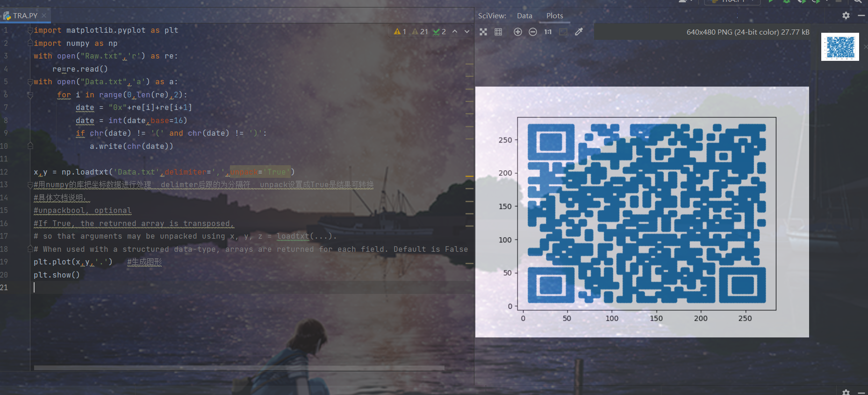Close the TRA.PY editor tab
The height and width of the screenshot is (395, 868).
click(44, 15)
